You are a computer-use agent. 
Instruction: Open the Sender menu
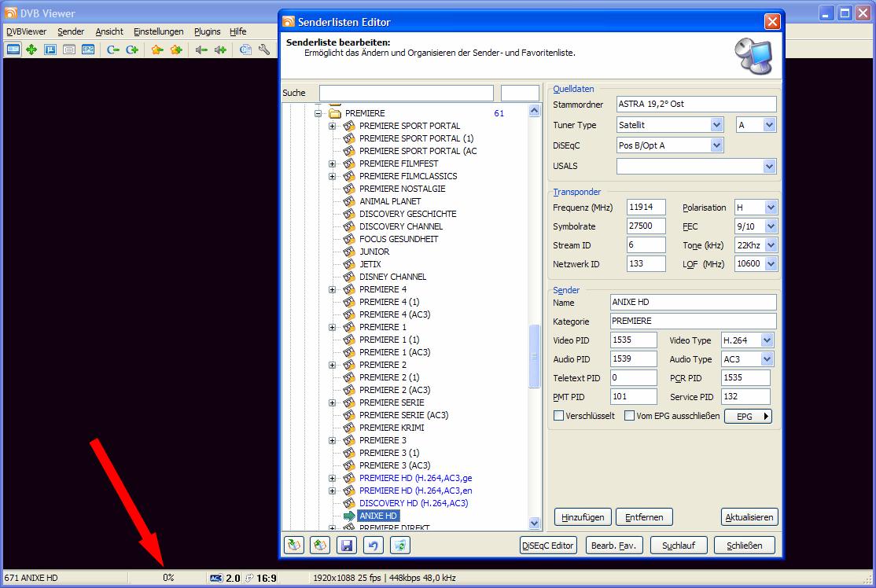pos(71,31)
